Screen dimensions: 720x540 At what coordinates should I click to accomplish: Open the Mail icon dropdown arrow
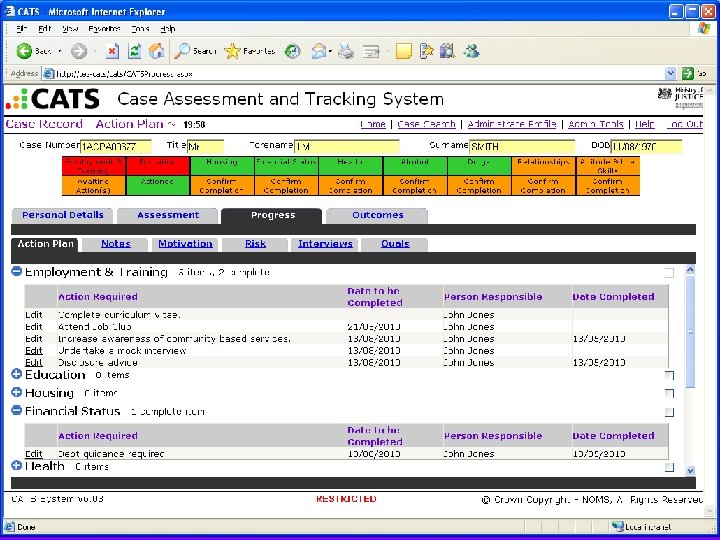click(x=330, y=51)
